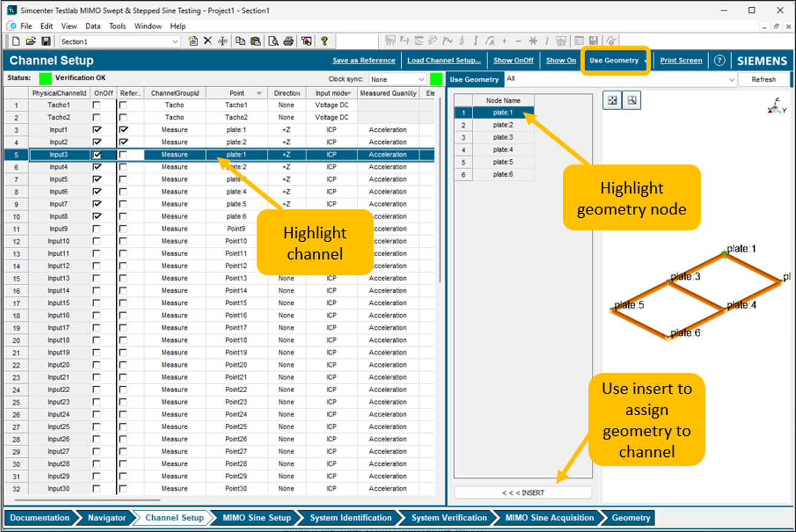Click the Print printer icon
Viewport: 796px width, 532px height.
coord(288,41)
